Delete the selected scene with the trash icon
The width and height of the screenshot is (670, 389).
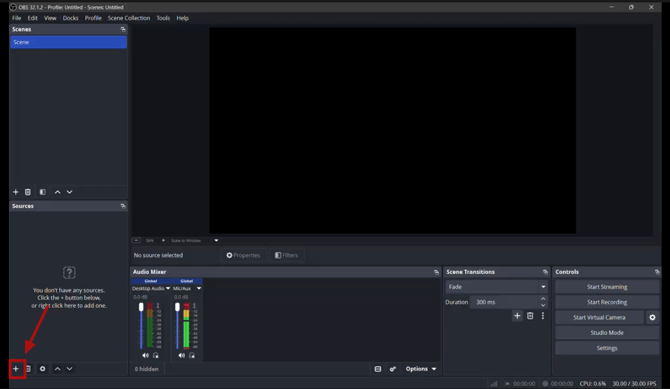pos(28,192)
